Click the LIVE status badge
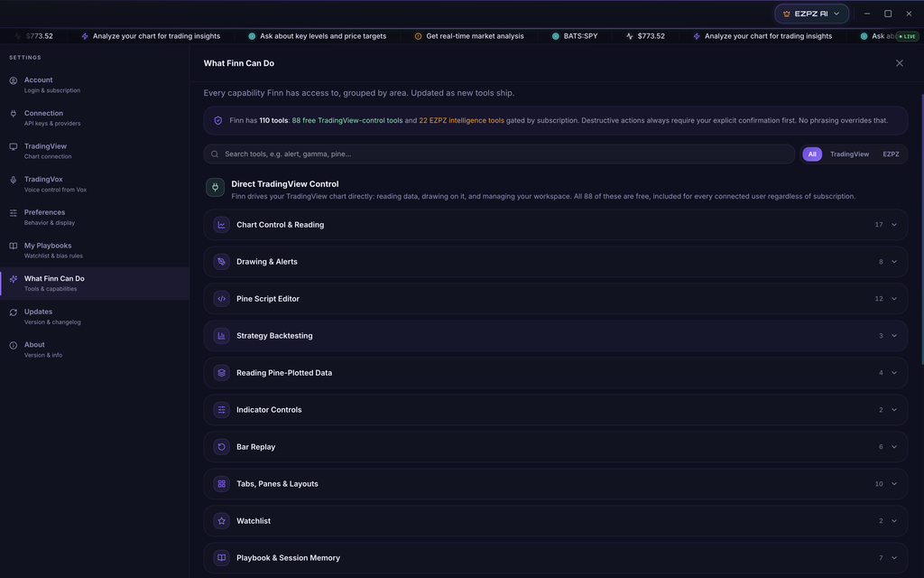The image size is (924, 578). 907,36
